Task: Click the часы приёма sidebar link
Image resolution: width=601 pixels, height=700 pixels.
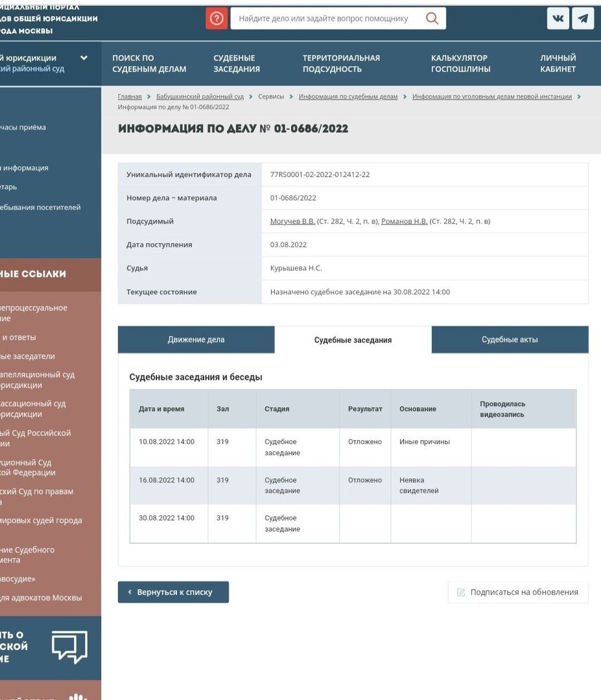Action: click(x=23, y=127)
